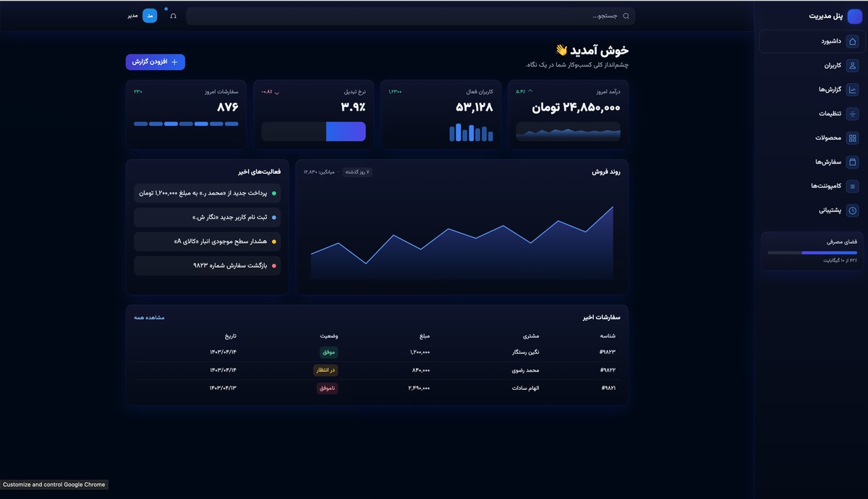This screenshot has width=868, height=499.
Task: Click the فضای مصرفی storage progress bar
Action: tap(810, 253)
